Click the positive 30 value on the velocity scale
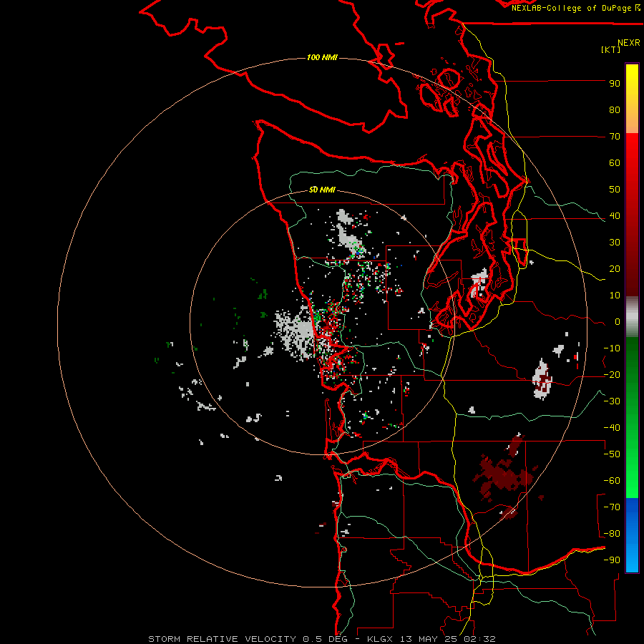The width and height of the screenshot is (644, 644). tap(615, 243)
